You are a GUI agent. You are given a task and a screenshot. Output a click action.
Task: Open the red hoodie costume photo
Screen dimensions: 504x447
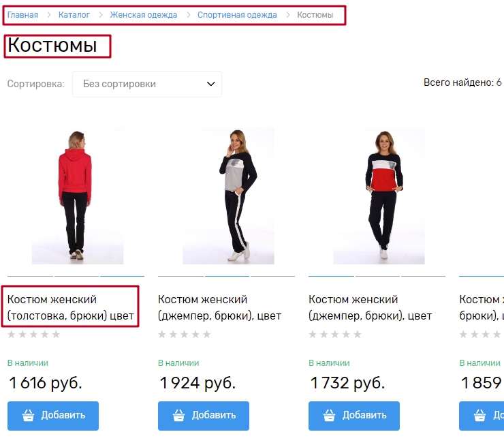point(77,196)
